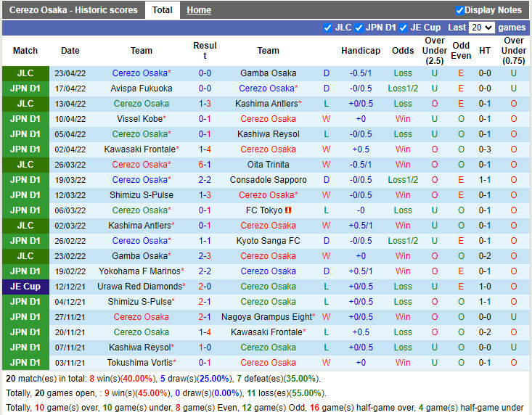Viewport: 532px width, 415px height.
Task: Open Kawasaki Frontale in the 02/04/22 row
Action: coord(140,149)
